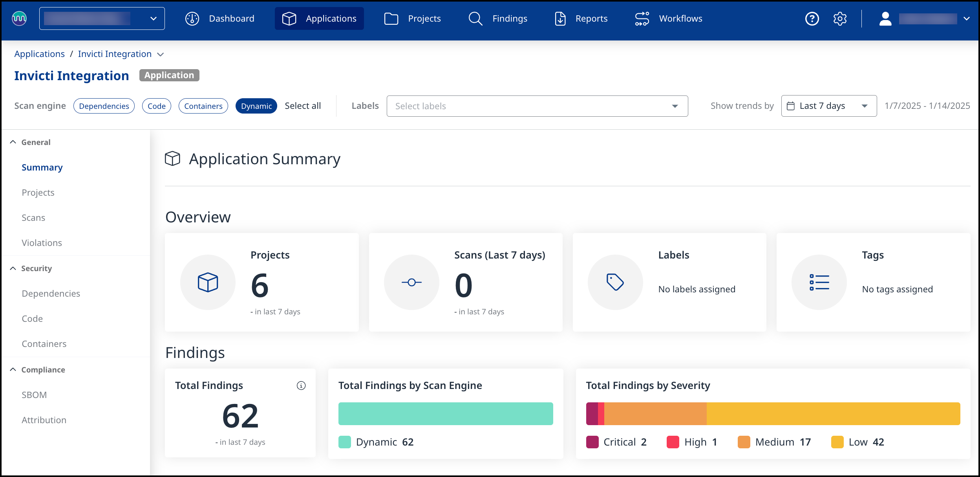The width and height of the screenshot is (980, 477).
Task: Click the Projects cube icon in Overview
Action: (x=208, y=282)
